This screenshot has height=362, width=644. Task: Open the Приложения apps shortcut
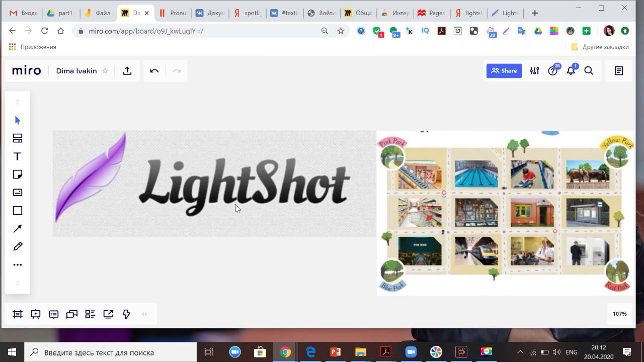tap(33, 47)
